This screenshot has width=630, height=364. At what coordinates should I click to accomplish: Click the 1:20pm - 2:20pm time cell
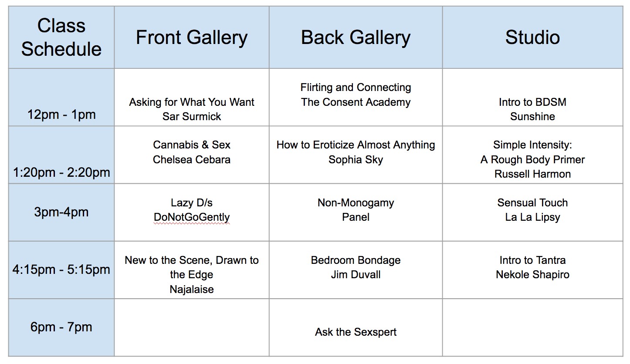(61, 172)
